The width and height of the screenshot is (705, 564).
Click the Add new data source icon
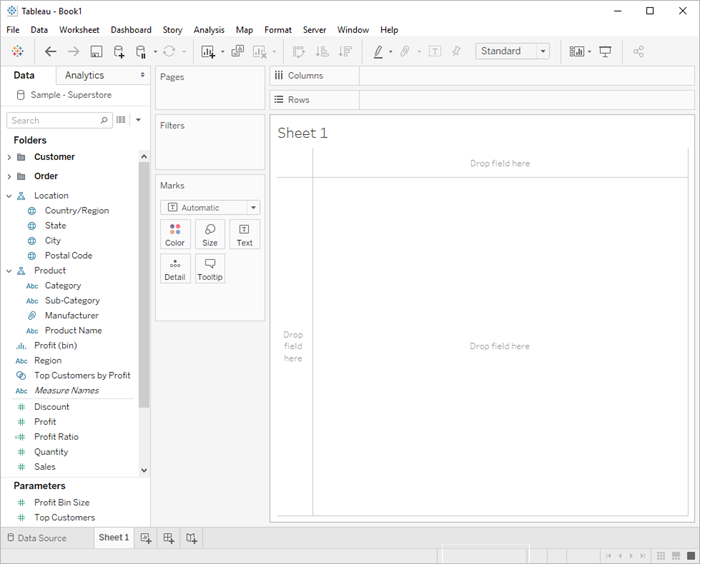tap(119, 51)
